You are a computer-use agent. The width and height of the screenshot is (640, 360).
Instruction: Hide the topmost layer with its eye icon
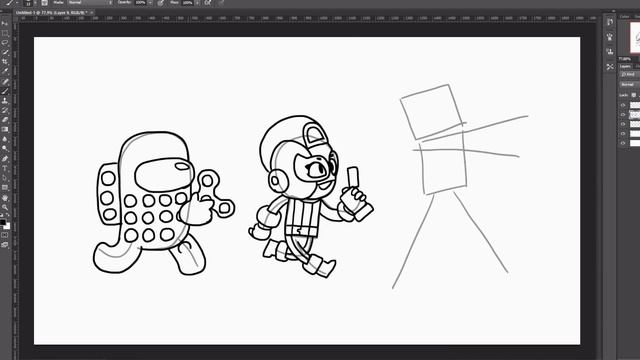[623, 105]
